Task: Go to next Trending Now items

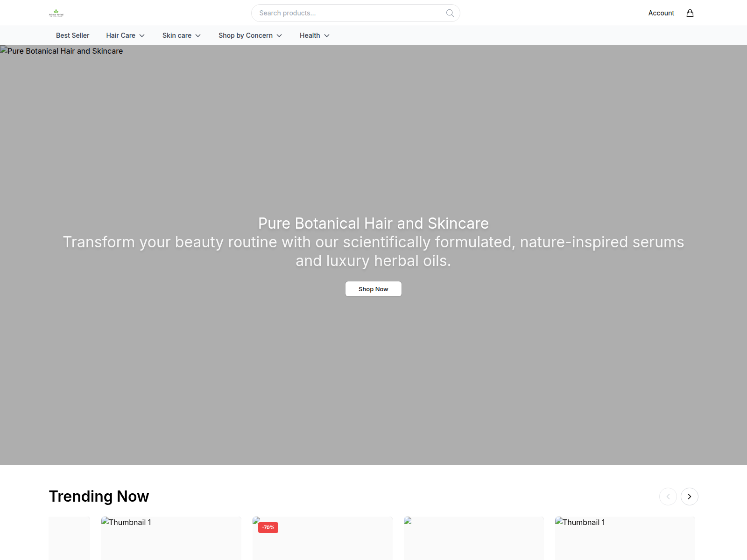Action: point(690,497)
